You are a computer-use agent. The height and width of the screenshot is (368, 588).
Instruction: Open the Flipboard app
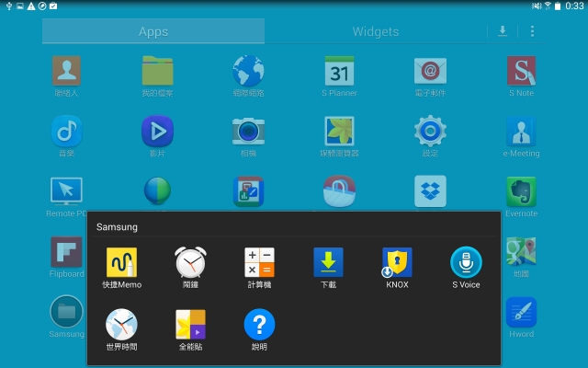tap(66, 251)
